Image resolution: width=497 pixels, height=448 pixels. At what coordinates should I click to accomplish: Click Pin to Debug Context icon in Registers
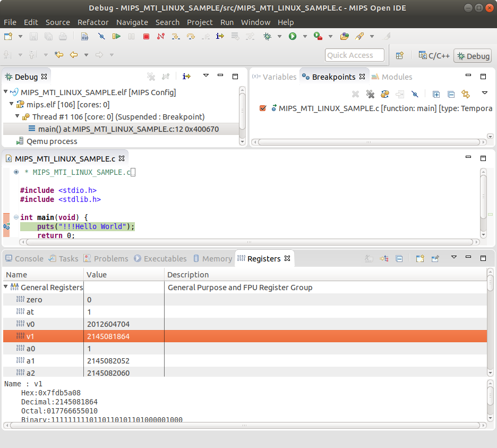click(435, 259)
